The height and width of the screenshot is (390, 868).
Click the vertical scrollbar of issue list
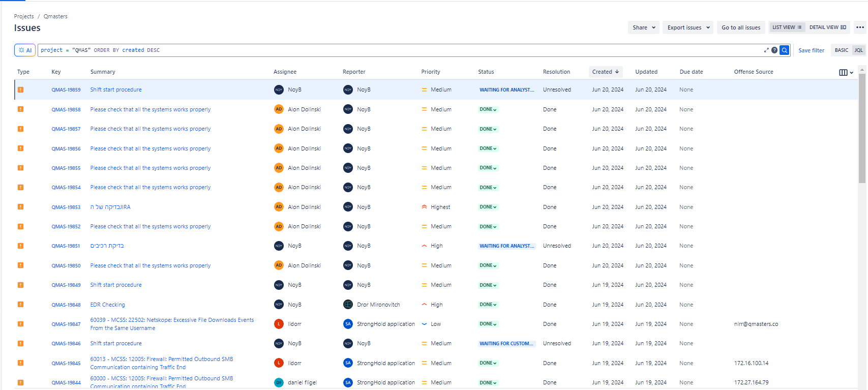(x=862, y=128)
